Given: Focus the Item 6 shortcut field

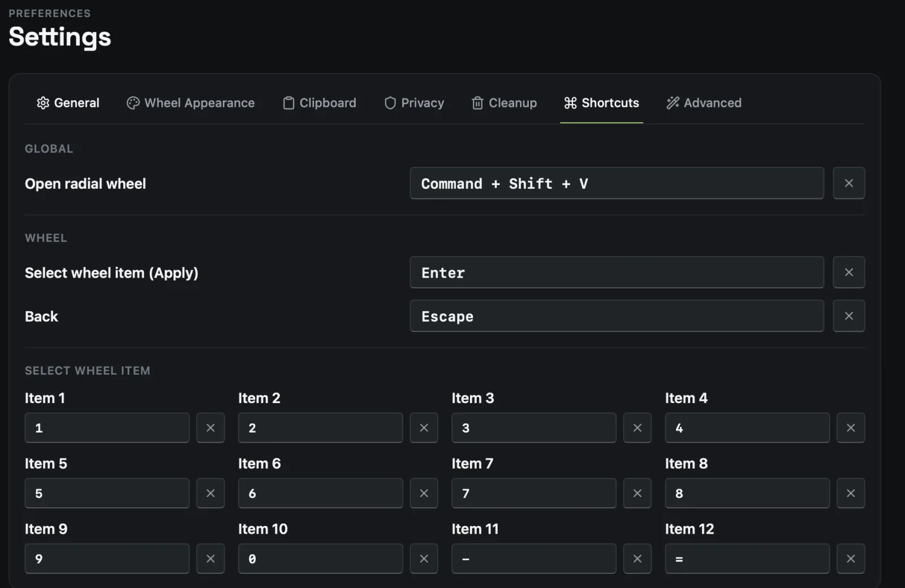Looking at the screenshot, I should [320, 493].
